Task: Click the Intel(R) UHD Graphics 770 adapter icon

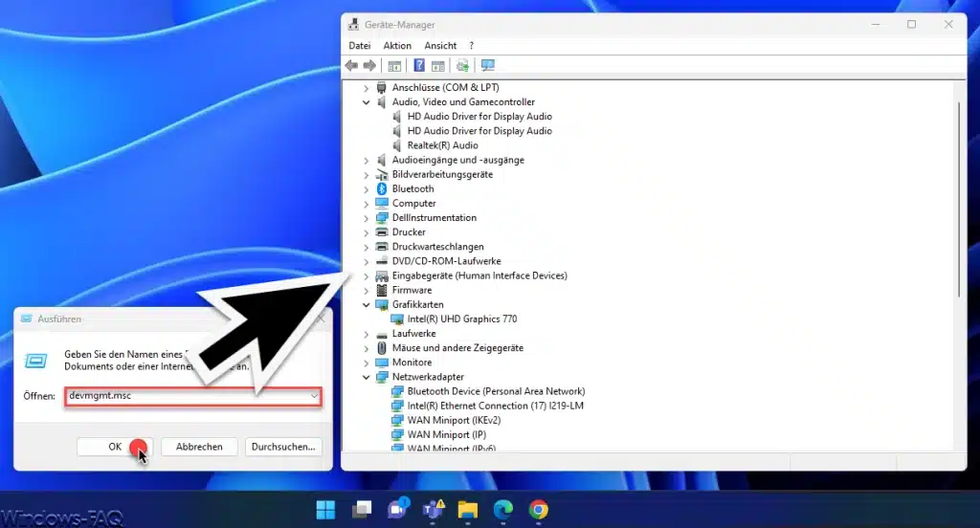Action: pos(397,319)
